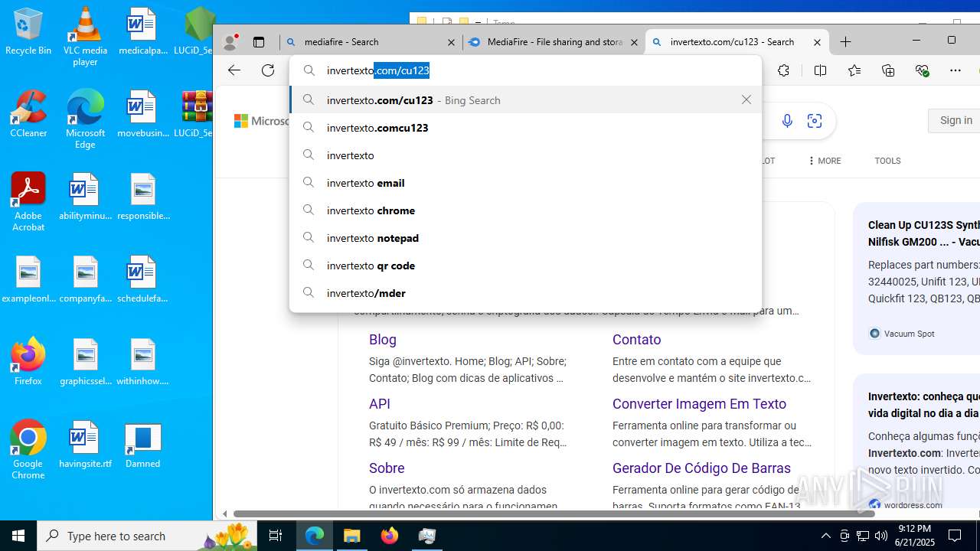Open the volume control in tray
This screenshot has height=551, width=980.
coord(881,536)
